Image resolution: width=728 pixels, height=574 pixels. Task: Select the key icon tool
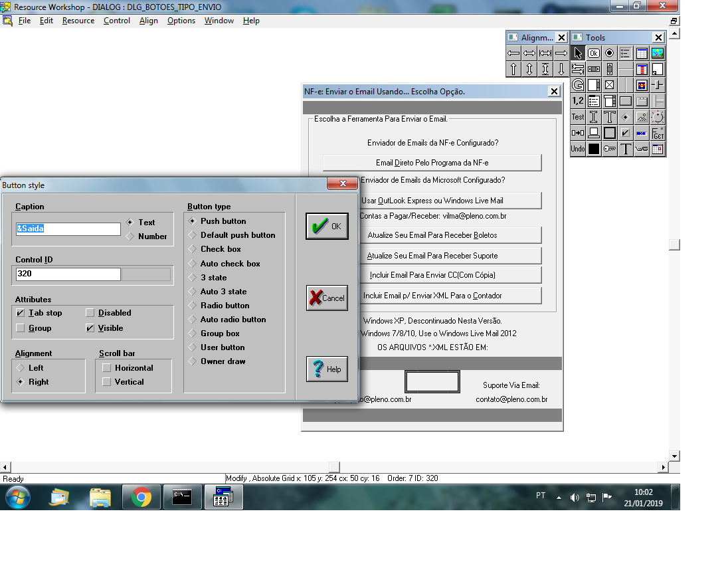(610, 149)
